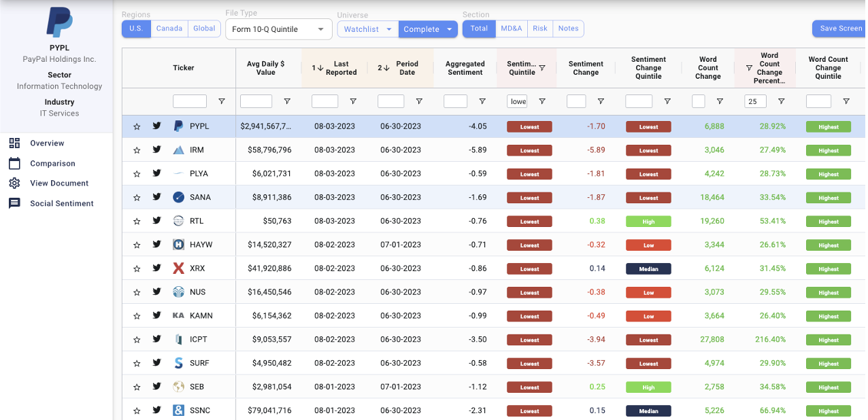Select the Risk section tab
This screenshot has height=420, width=868.
coord(540,29)
